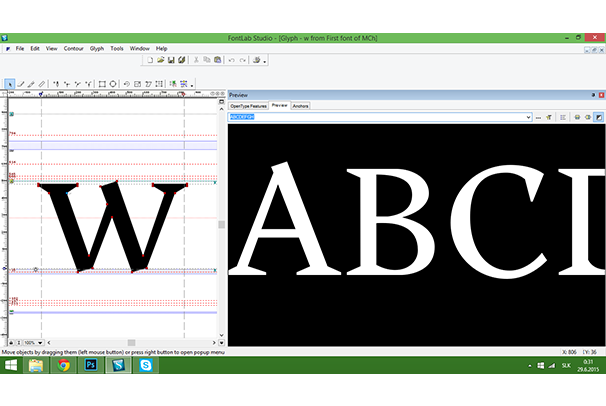Select the Rectangle tool

100,84
